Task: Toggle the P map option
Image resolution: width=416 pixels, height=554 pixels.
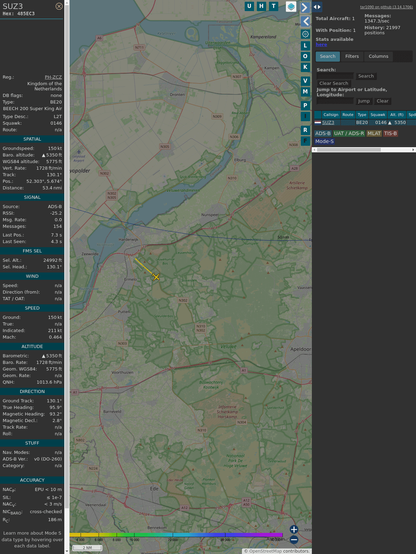Action: 305,105
